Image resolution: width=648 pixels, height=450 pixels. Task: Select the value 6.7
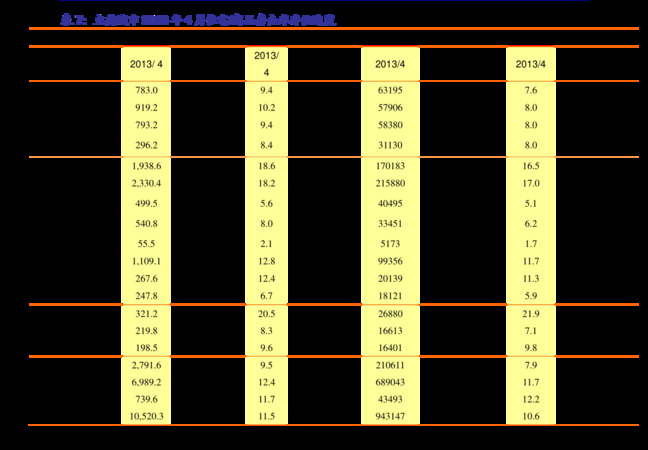tap(267, 296)
